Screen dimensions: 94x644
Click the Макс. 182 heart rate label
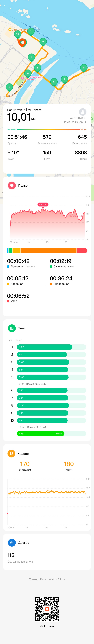[x=43, y=204]
